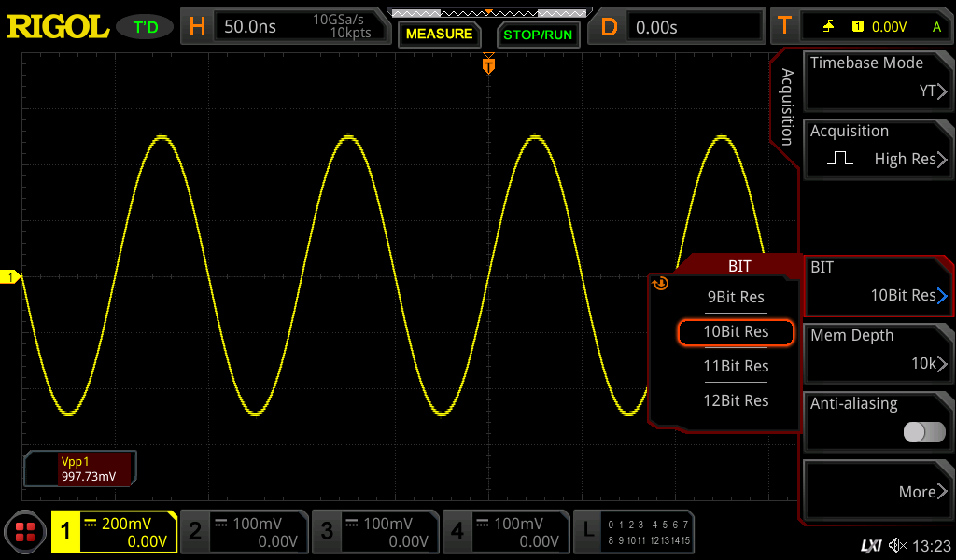Image resolution: width=956 pixels, height=560 pixels.
Task: Open the Timebase Mode YT menu
Action: click(878, 77)
